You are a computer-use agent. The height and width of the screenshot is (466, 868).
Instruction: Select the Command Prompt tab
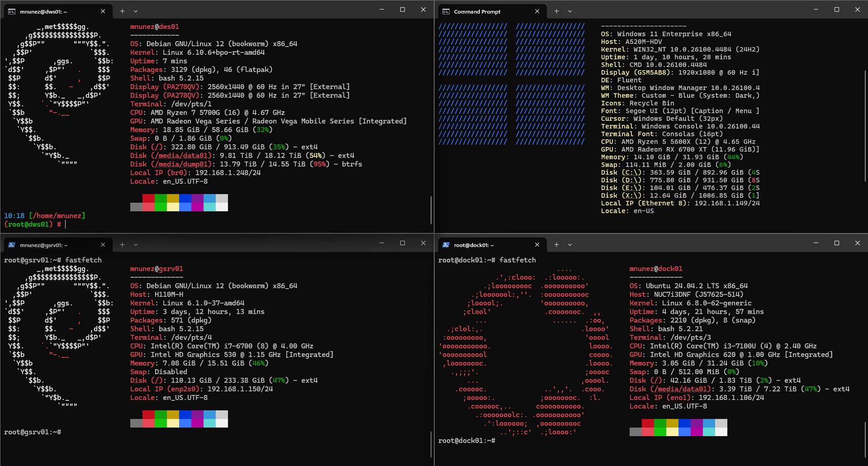[492, 11]
